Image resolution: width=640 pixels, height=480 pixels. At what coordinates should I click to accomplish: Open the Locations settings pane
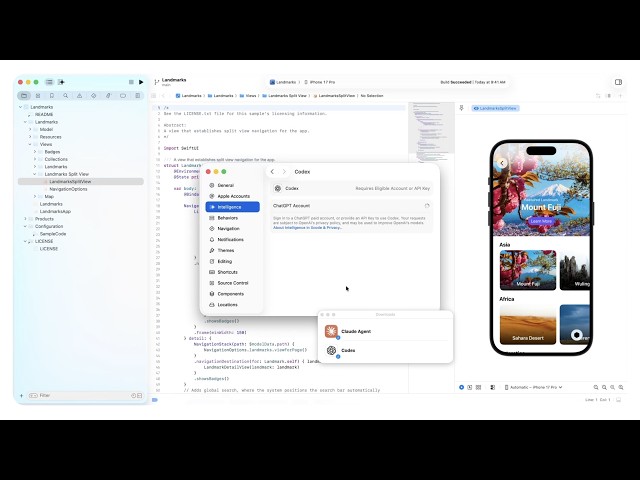(232, 305)
